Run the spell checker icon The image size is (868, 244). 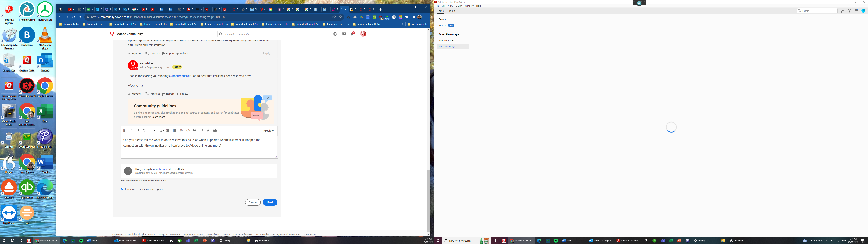[181, 130]
